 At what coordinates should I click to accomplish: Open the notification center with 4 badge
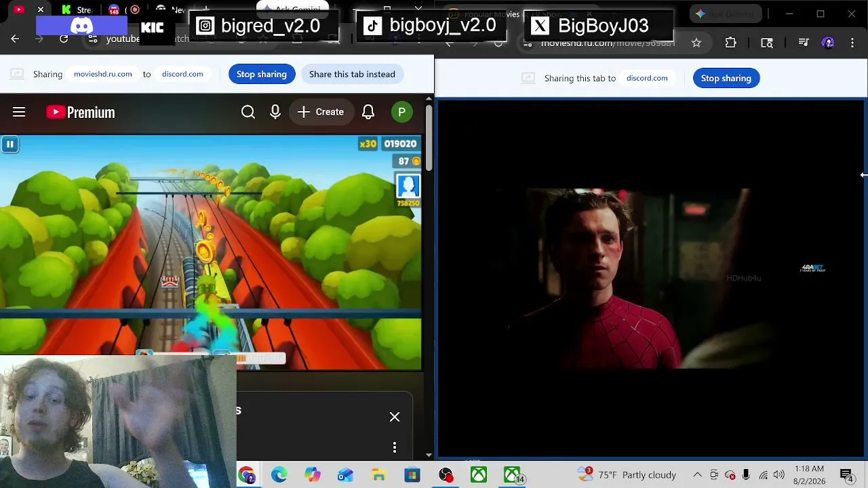846,475
